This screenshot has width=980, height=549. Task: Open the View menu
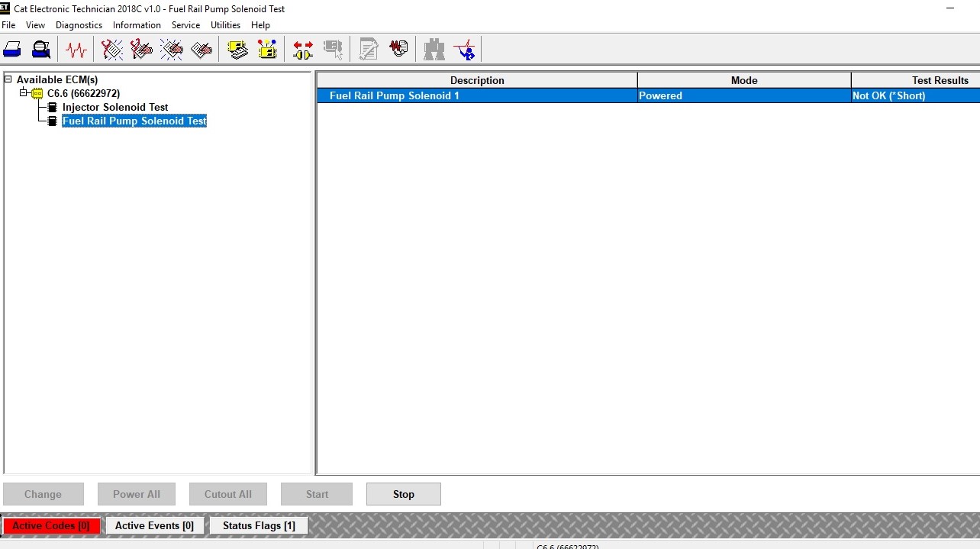click(35, 25)
